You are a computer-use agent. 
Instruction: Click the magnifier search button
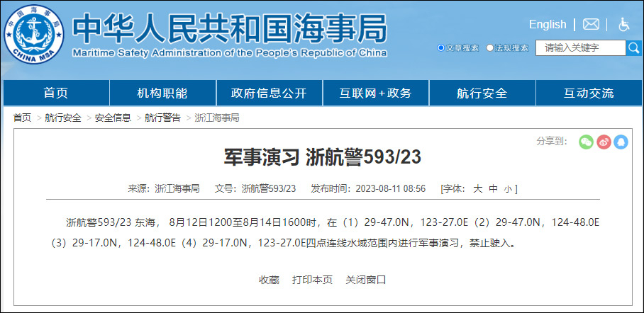(634, 47)
